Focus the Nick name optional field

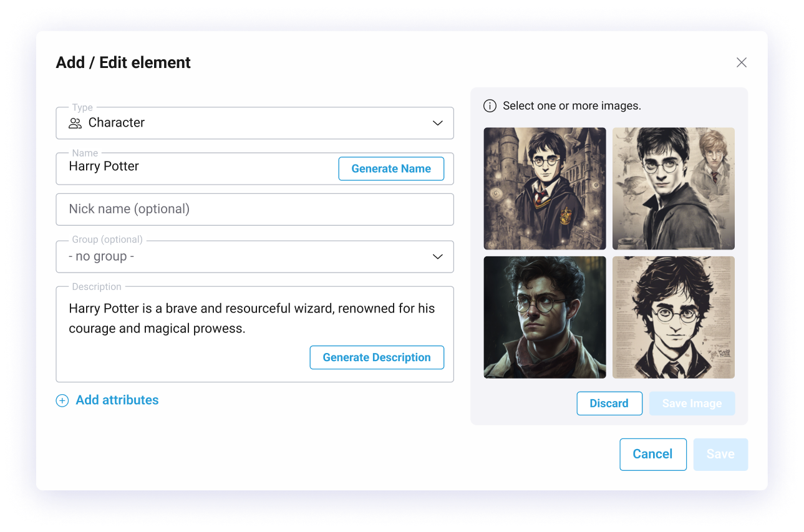pos(254,209)
